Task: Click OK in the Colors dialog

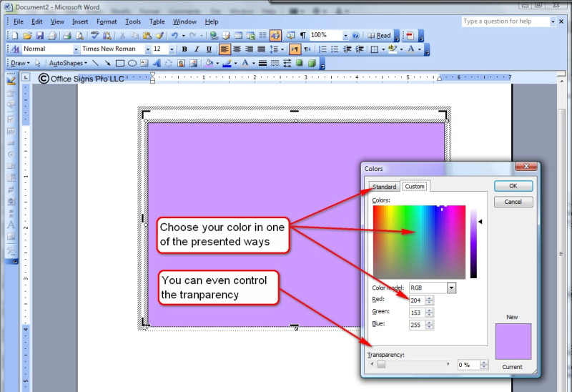Action: [513, 186]
